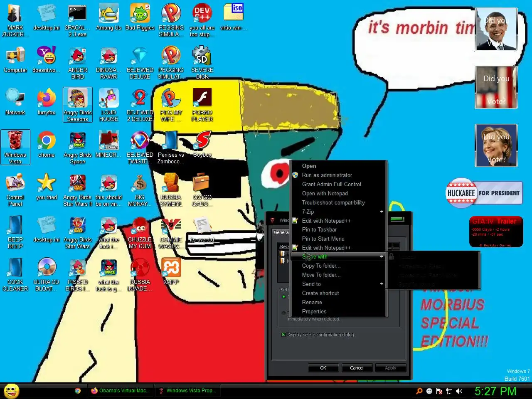Open Angry Birds Space icon
Image resolution: width=532 pixels, height=399 pixels.
(x=77, y=148)
